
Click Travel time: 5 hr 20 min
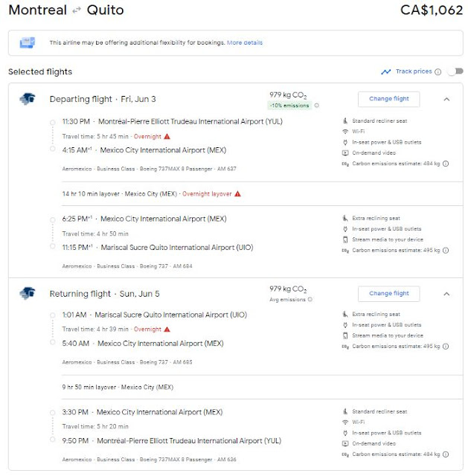[95, 426]
